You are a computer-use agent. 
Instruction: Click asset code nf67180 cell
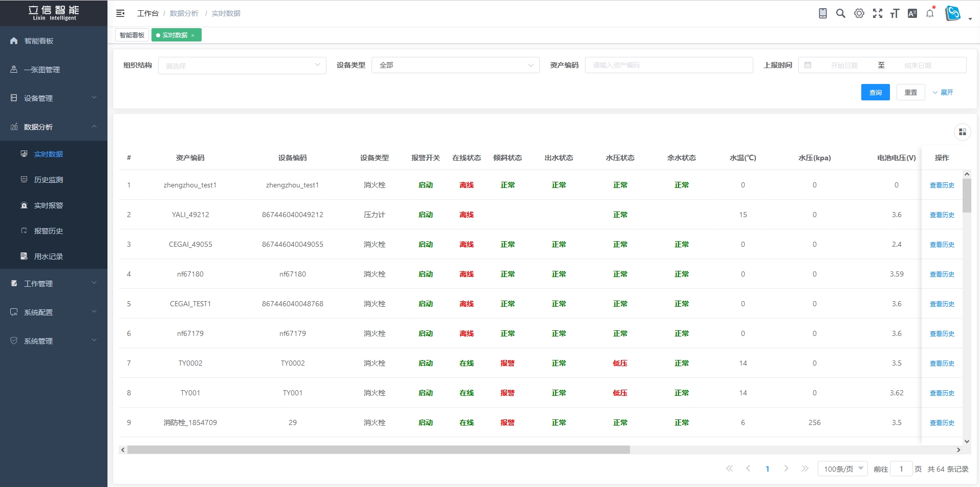coord(190,274)
